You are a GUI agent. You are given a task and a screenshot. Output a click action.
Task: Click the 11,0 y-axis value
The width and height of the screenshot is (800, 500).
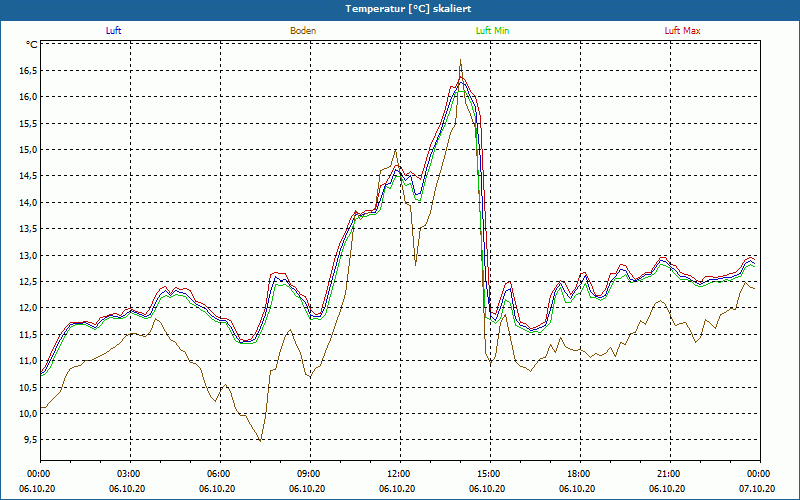coord(28,361)
